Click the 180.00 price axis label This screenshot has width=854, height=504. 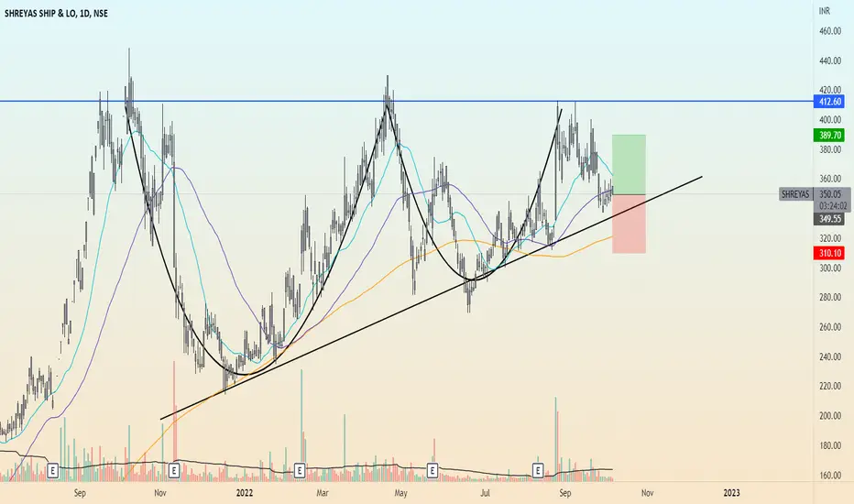point(830,445)
